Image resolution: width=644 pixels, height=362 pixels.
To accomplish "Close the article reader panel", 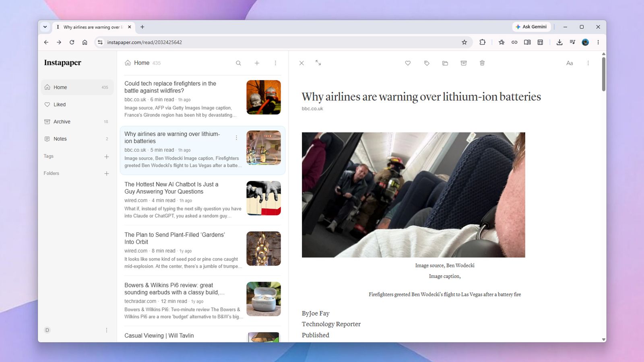I will pyautogui.click(x=301, y=63).
